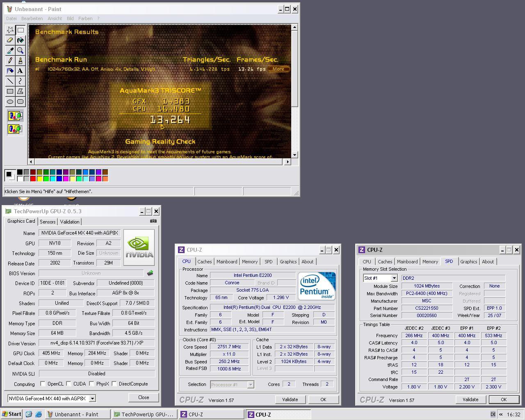The height and width of the screenshot is (420, 525).
Task: Open Mainboard tab in CPU-Z SPD window
Action: [407, 262]
